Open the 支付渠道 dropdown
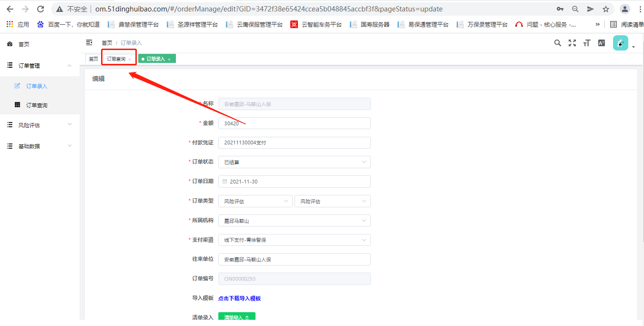 tap(294, 240)
